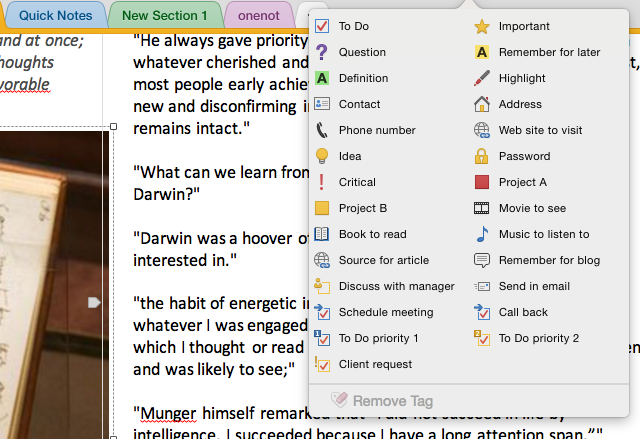
Task: Tick the To Do priority 1 checkbox
Action: [322, 338]
